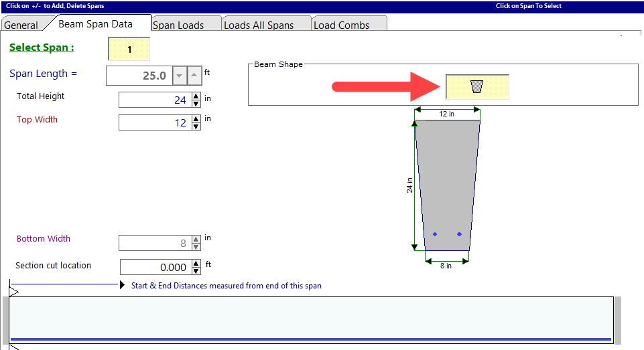Open the Loads All Spans tab
Viewport: 644px width, 350px height.
pyautogui.click(x=259, y=25)
